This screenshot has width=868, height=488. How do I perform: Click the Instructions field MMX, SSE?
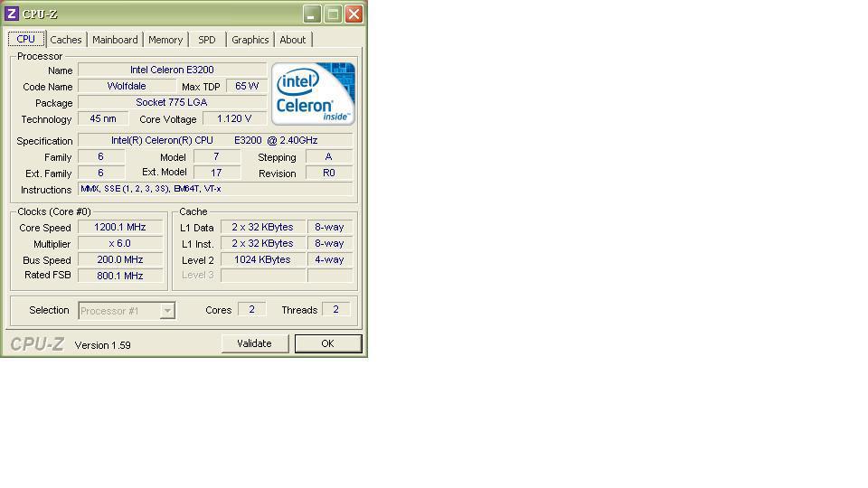(x=215, y=189)
